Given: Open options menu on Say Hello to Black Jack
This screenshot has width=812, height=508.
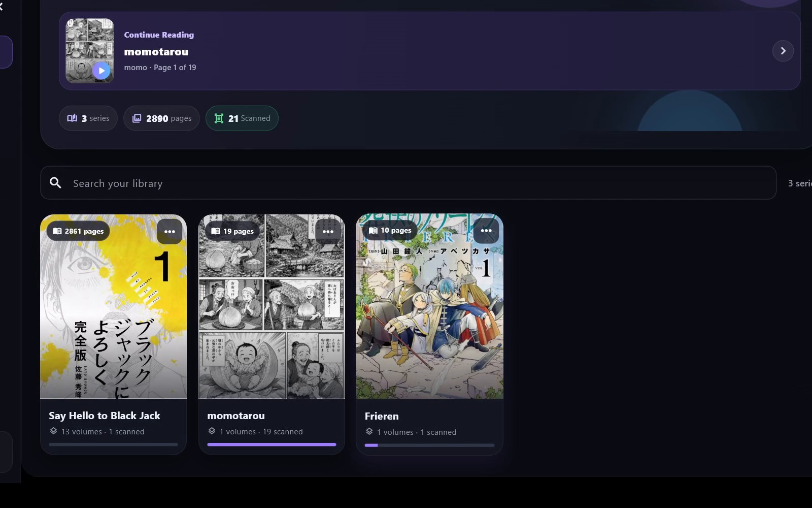Looking at the screenshot, I should [170, 232].
